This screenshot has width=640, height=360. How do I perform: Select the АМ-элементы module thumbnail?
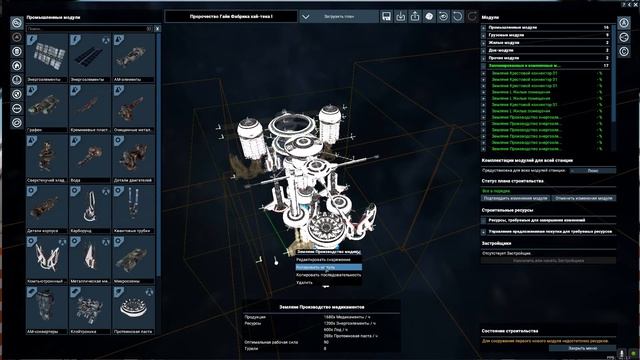click(133, 58)
